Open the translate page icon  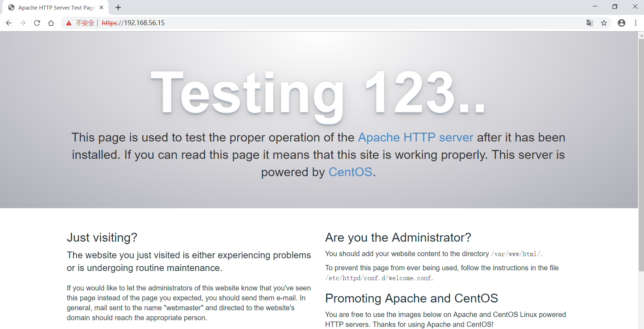(x=590, y=23)
